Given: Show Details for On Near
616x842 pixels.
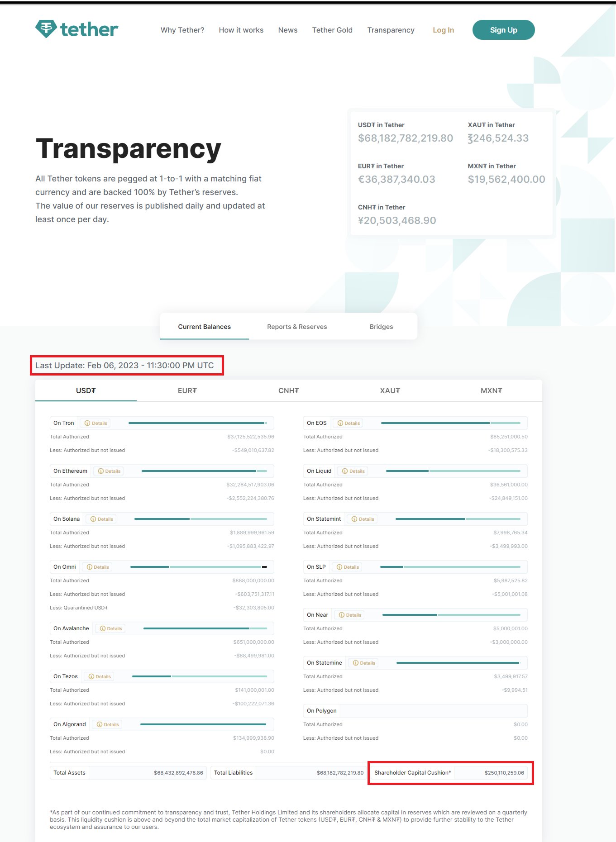Looking at the screenshot, I should [350, 615].
